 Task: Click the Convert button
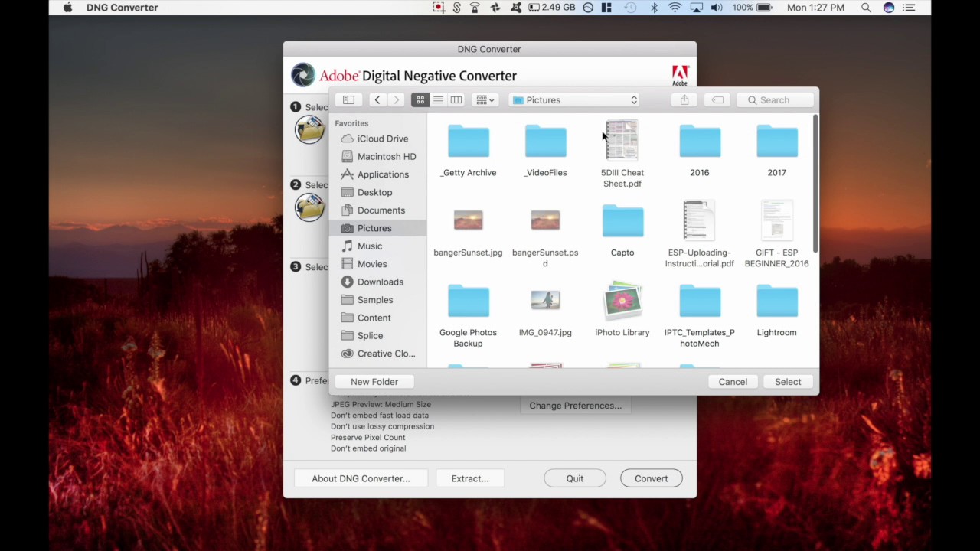pos(651,478)
